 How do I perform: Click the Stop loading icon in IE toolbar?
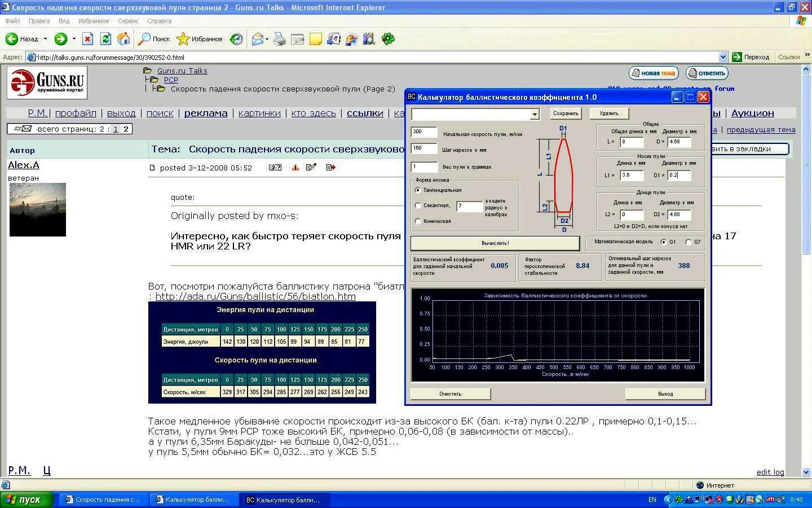point(87,39)
